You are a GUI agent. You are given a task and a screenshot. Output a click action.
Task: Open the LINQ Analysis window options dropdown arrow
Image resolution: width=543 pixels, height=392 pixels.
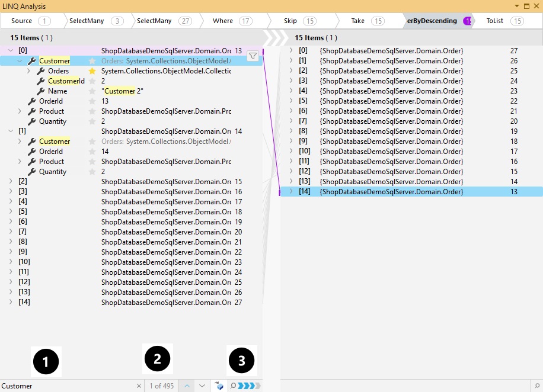click(x=517, y=6)
